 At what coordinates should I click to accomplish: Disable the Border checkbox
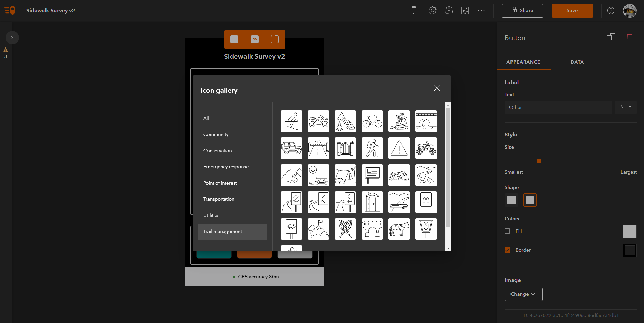pyautogui.click(x=507, y=250)
